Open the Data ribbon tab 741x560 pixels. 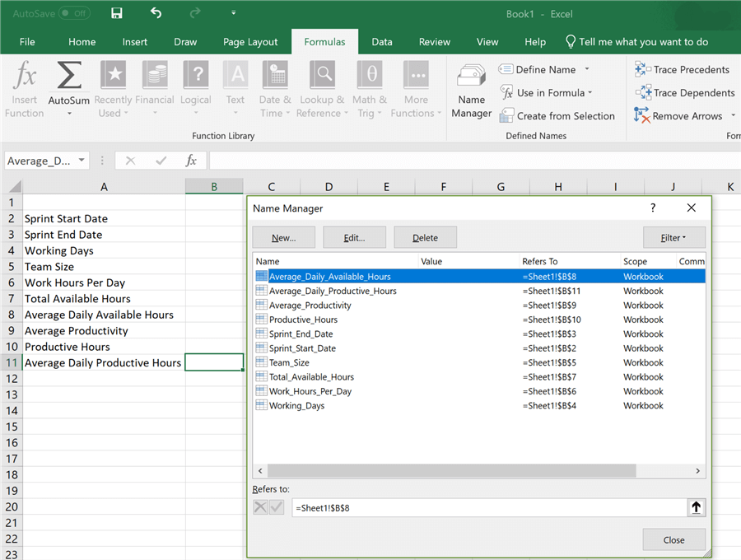click(381, 42)
